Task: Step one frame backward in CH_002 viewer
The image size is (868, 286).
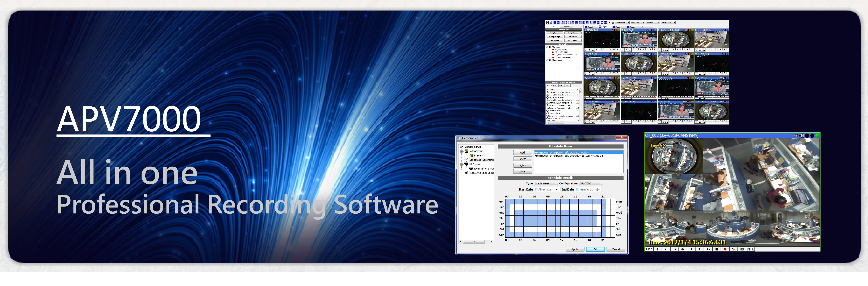Action: pos(666,249)
